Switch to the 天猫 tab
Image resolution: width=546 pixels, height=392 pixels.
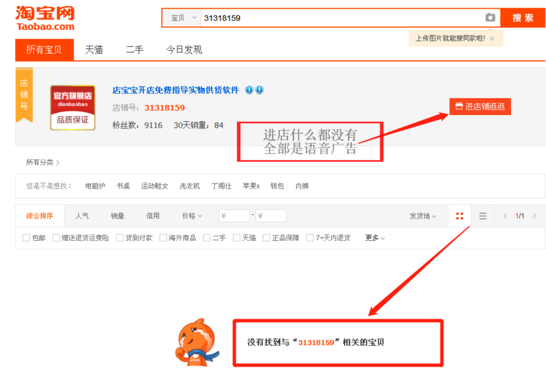tap(94, 50)
